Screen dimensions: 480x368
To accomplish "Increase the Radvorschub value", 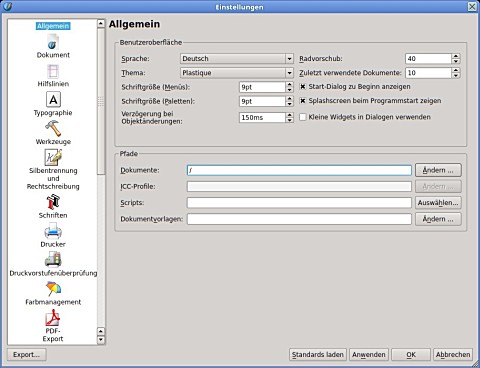I will 456,56.
